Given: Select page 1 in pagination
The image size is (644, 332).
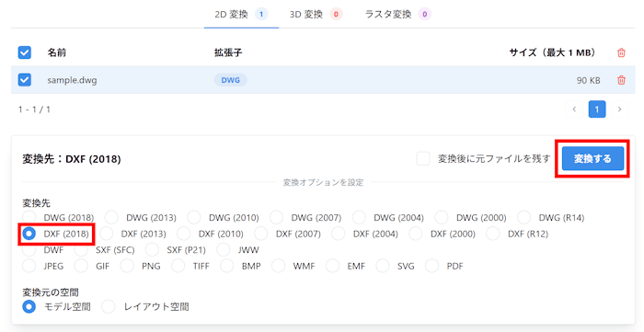Looking at the screenshot, I should pyautogui.click(x=597, y=109).
